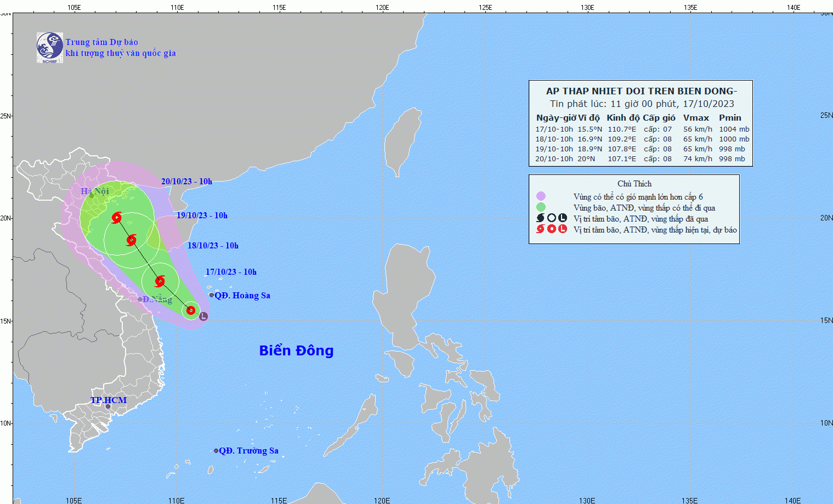Click the black L symbol in the legend
Image resolution: width=833 pixels, height=504 pixels.
(x=563, y=218)
